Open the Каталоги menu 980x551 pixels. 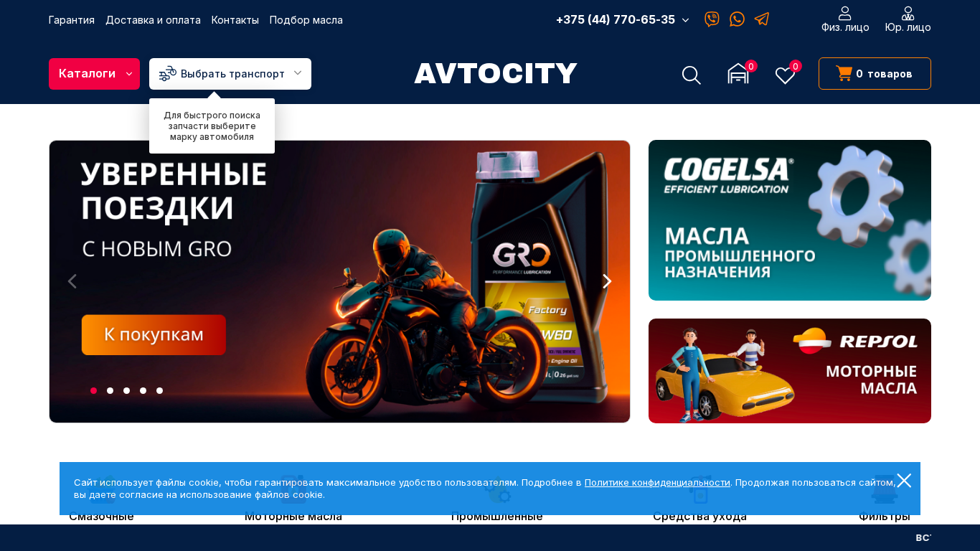(x=94, y=74)
